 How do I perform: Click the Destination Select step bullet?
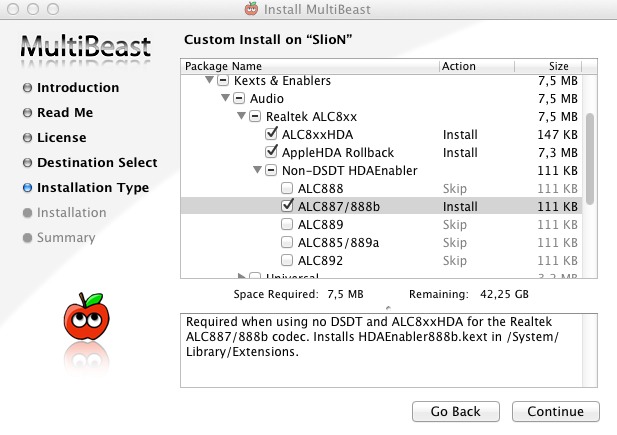click(27, 163)
